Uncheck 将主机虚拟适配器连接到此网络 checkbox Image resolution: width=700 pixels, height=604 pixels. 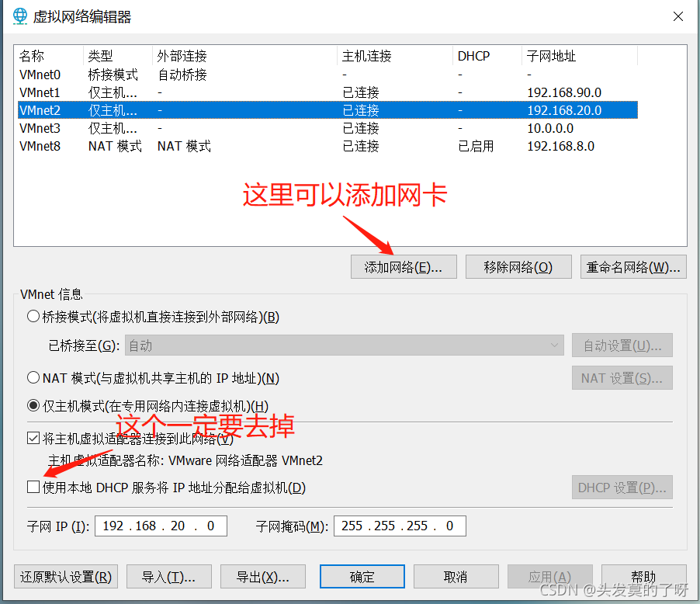click(x=33, y=439)
